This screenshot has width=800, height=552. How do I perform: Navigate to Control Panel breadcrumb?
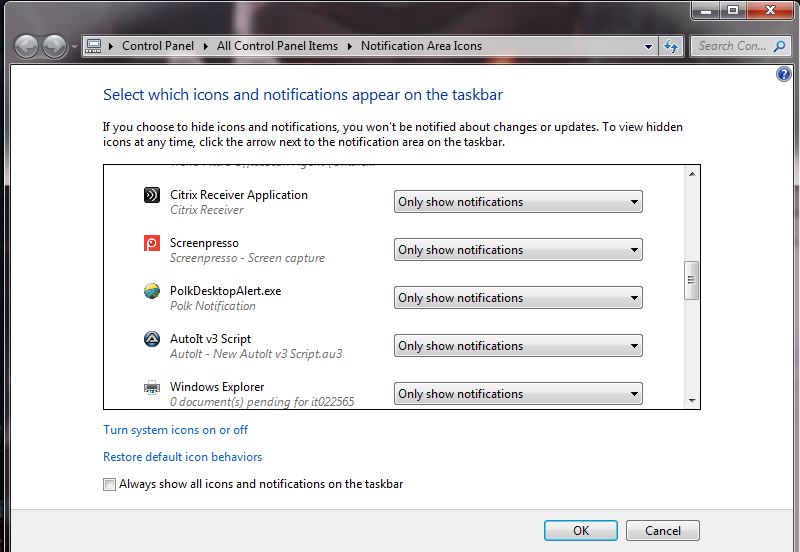[x=158, y=46]
